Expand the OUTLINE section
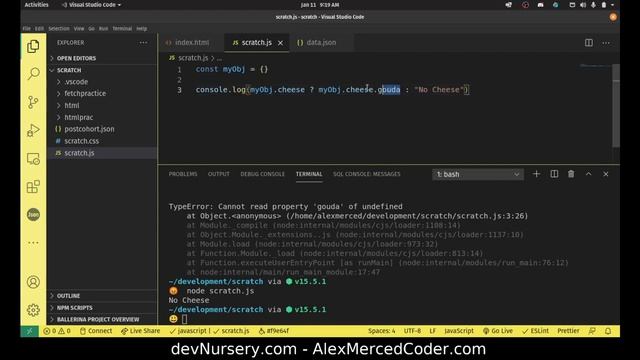This screenshot has width=640, height=360. (x=102, y=296)
